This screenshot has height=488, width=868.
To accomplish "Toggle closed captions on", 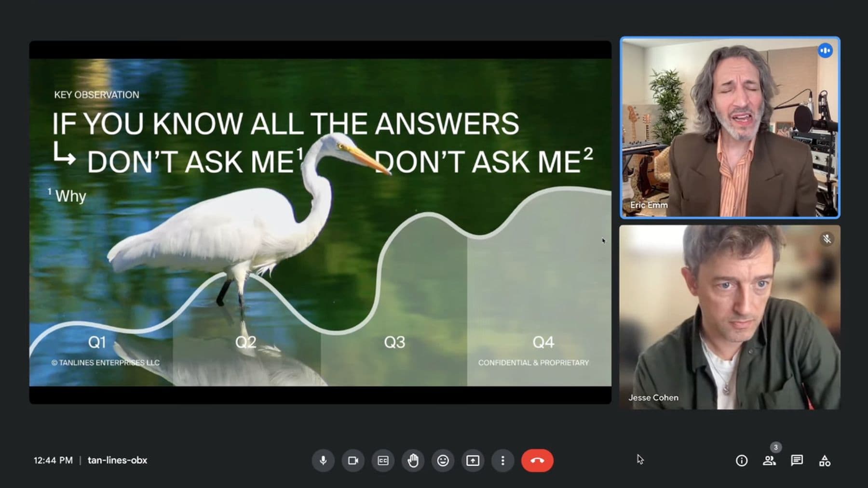I will coord(383,461).
